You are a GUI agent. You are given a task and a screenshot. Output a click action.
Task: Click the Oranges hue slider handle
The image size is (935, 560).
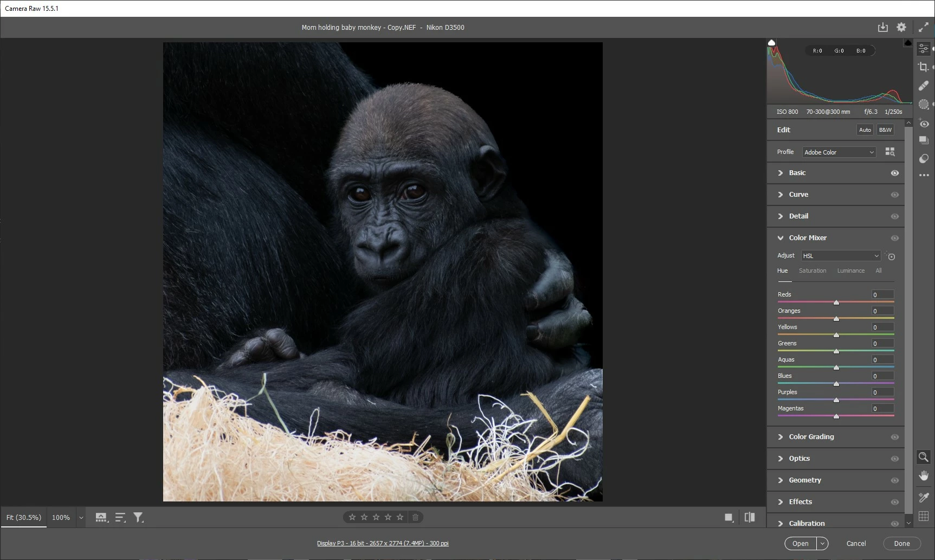[836, 319]
